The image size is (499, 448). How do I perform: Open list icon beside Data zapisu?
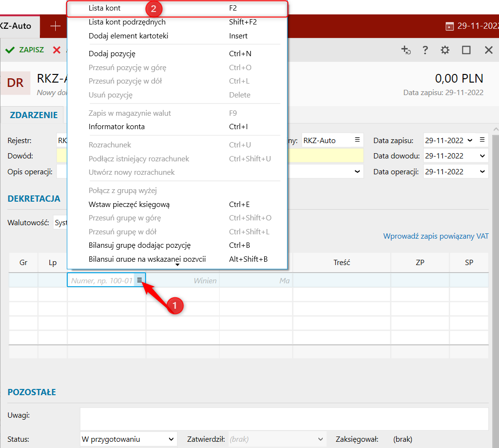point(482,140)
